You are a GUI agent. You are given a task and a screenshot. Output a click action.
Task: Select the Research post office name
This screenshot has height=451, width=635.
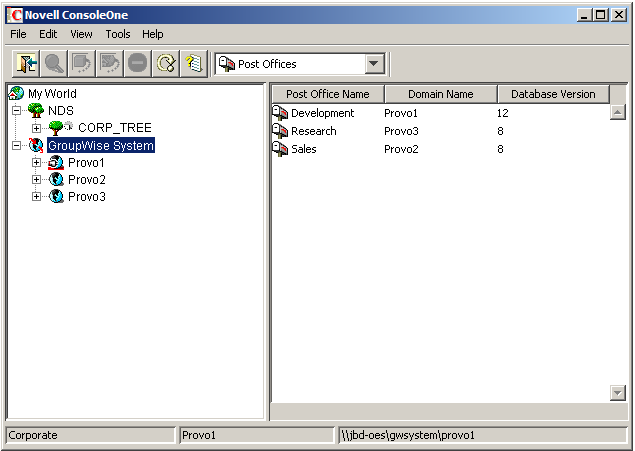coord(314,131)
